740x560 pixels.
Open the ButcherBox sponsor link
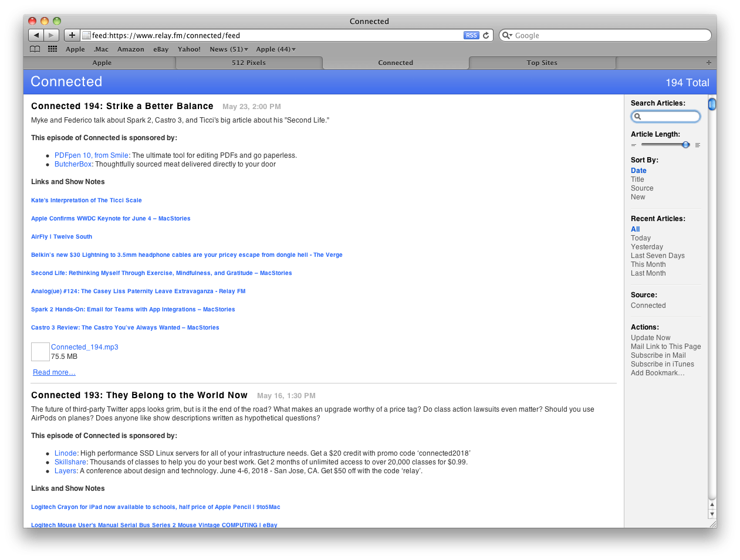pyautogui.click(x=73, y=164)
